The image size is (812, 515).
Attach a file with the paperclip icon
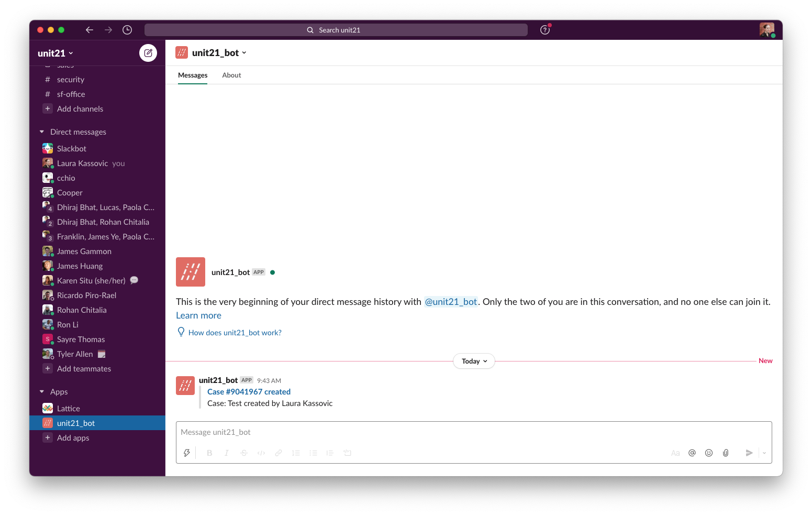tap(726, 453)
